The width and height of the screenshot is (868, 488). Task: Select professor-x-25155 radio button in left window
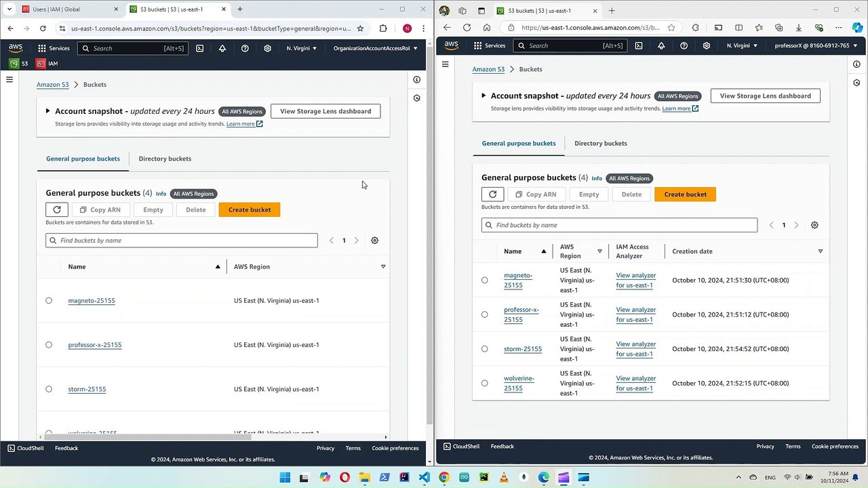point(49,345)
